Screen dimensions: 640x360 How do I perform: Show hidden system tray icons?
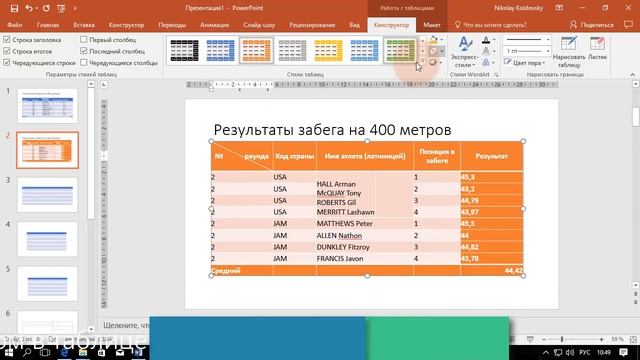pos(546,352)
